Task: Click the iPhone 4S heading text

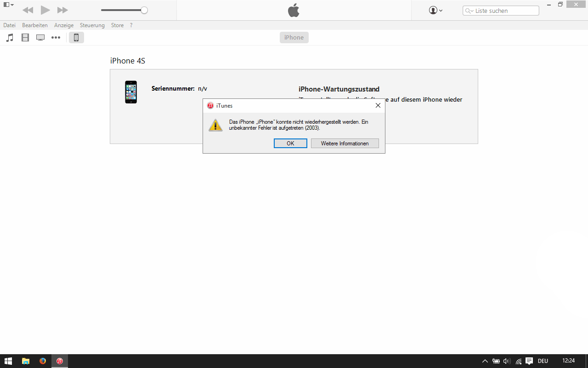Action: tap(128, 61)
